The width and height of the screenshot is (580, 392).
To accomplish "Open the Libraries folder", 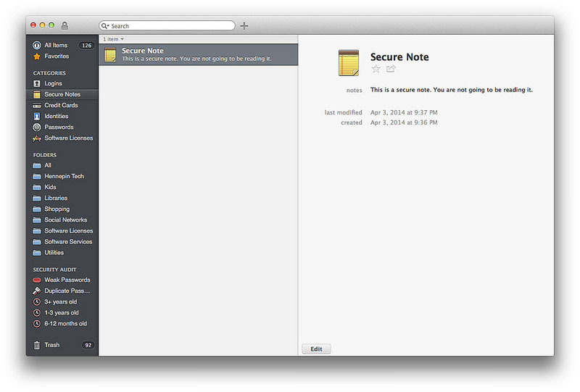I will tap(56, 199).
